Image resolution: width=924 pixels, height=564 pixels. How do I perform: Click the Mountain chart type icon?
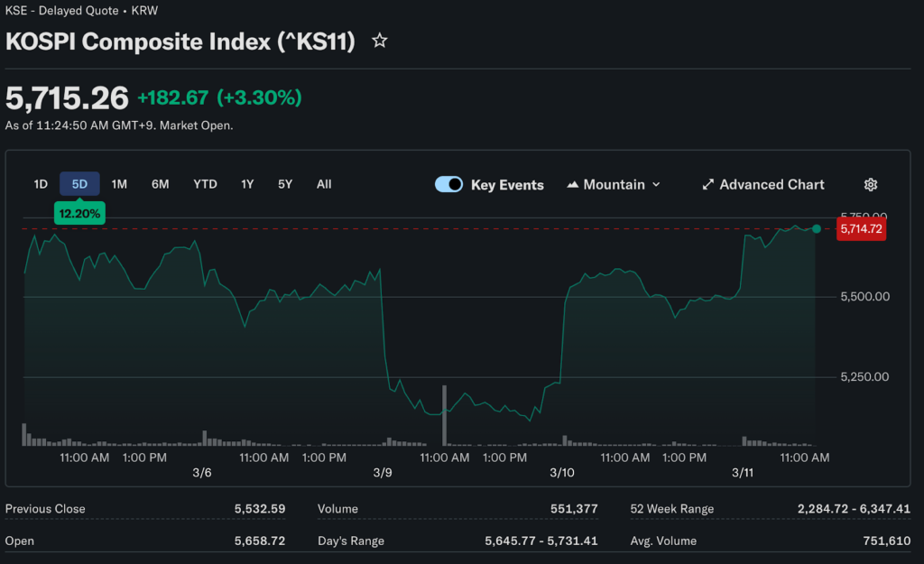tap(572, 184)
